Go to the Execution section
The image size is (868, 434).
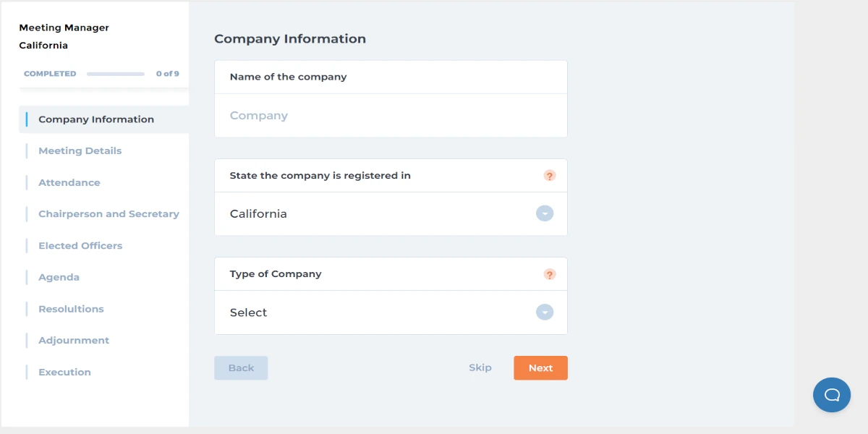click(x=64, y=373)
